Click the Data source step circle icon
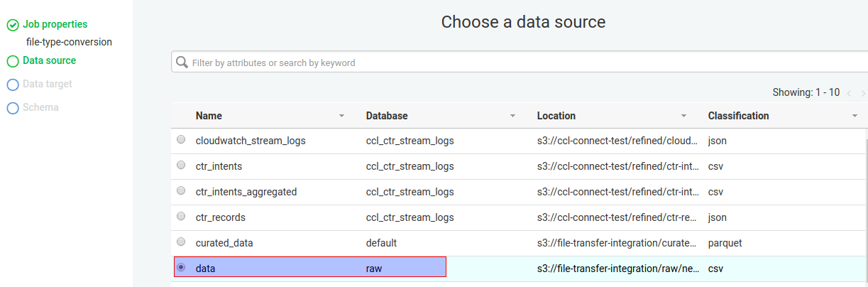Viewport: 868px width, 287px height. pyautogui.click(x=12, y=61)
